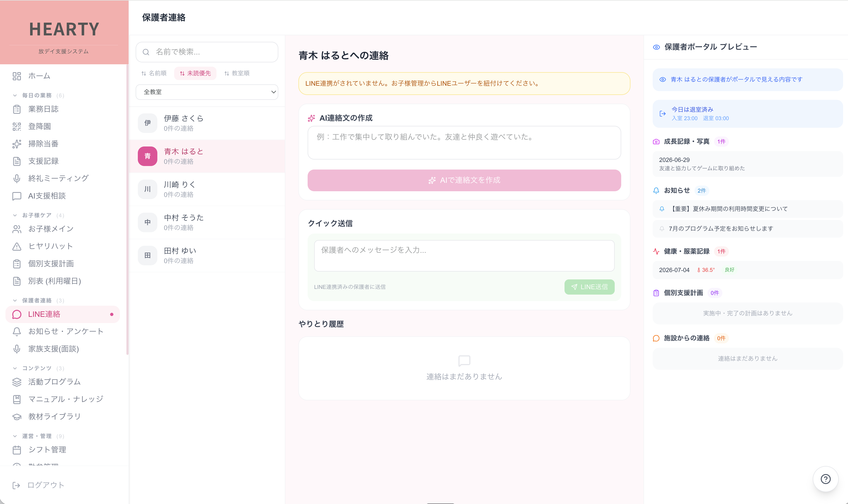Select 青木 はると in the child list
This screenshot has height=504, width=848.
pyautogui.click(x=207, y=156)
